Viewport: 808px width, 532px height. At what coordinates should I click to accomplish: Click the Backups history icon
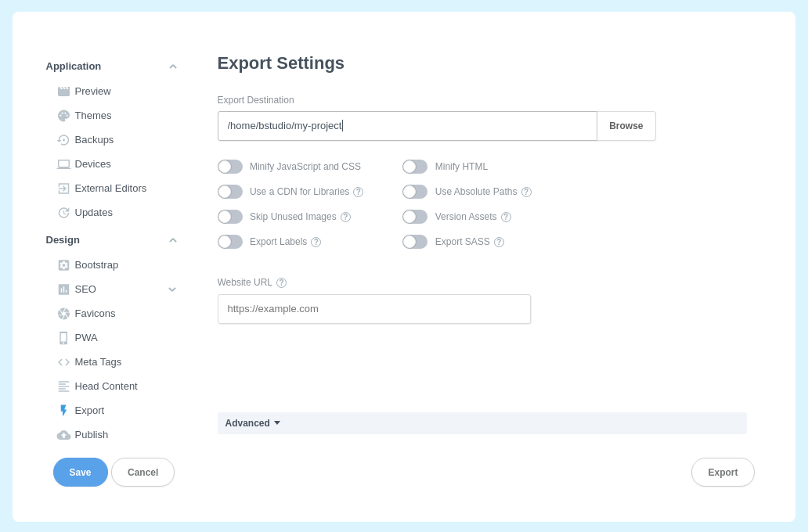point(63,139)
